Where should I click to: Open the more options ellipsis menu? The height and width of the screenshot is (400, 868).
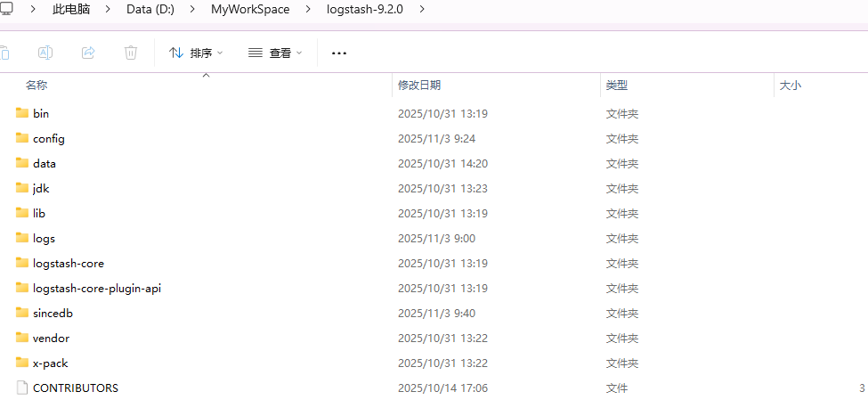click(x=339, y=53)
